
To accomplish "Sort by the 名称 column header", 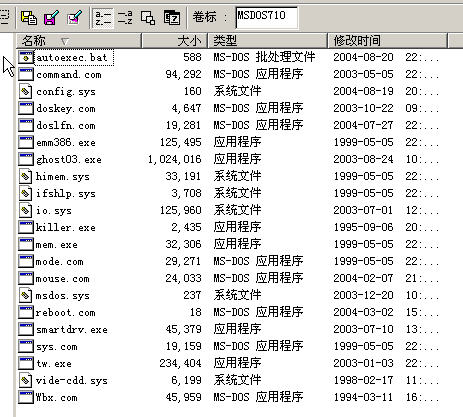I will click(x=79, y=41).
